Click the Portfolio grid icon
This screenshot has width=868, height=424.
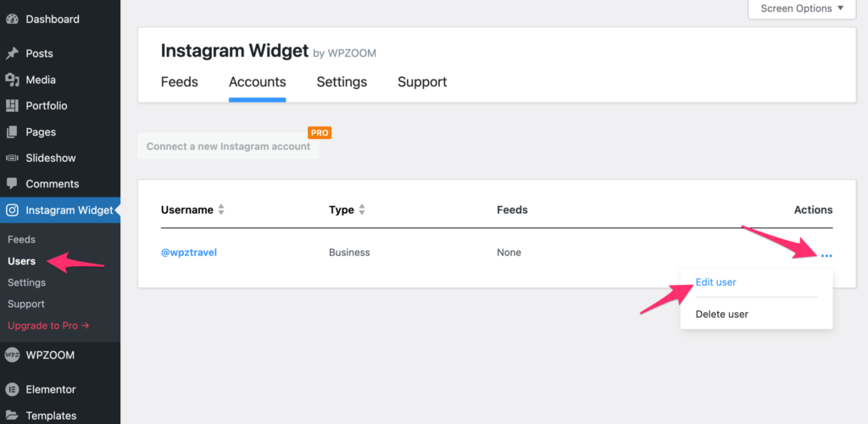12,106
